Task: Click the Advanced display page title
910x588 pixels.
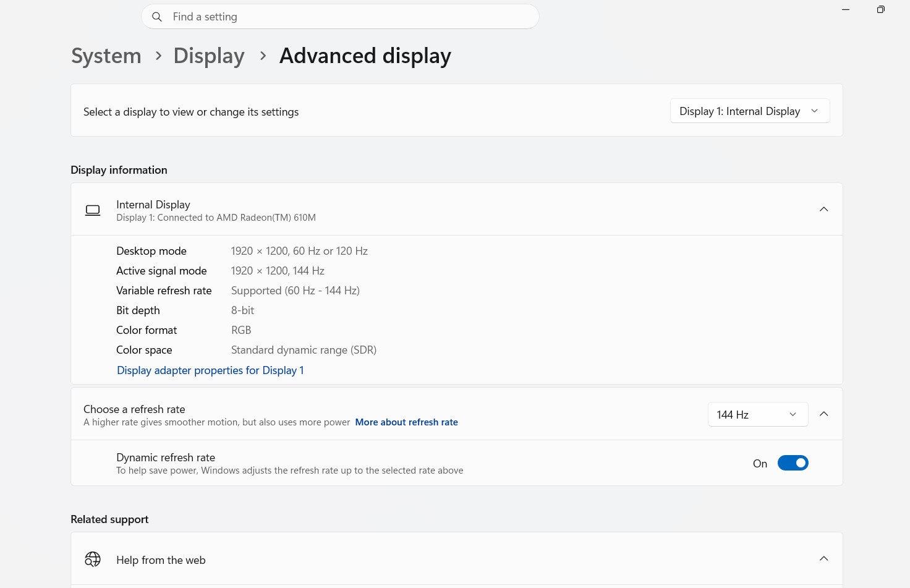Action: click(365, 56)
